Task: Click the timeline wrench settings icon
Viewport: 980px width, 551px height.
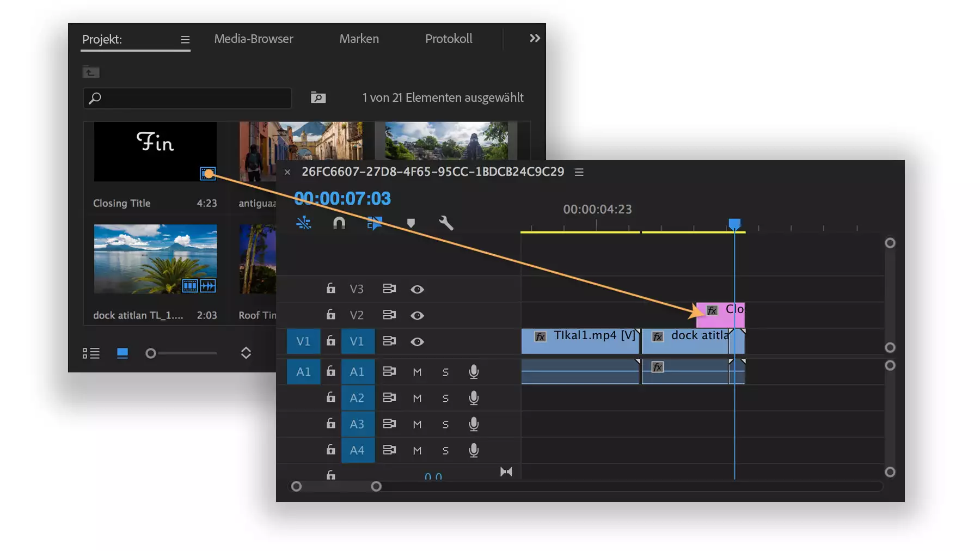Action: 446,223
